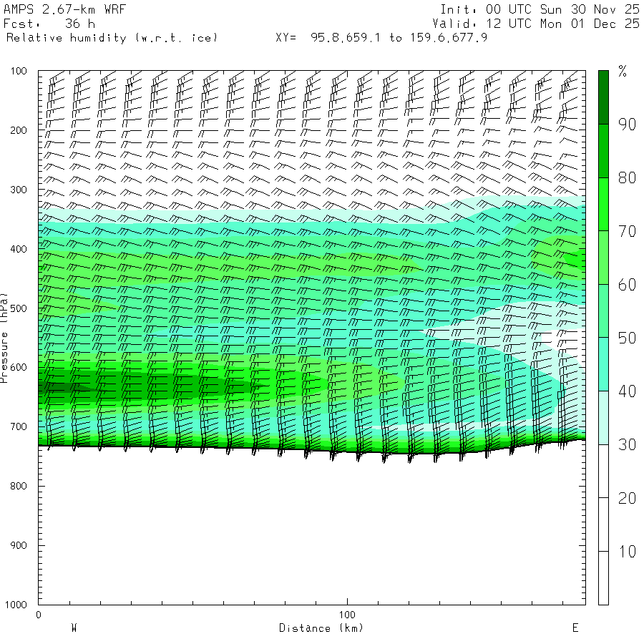Viewport: 644px width, 644px height.
Task: Click the 60 colorbar label
Action: pos(627,285)
